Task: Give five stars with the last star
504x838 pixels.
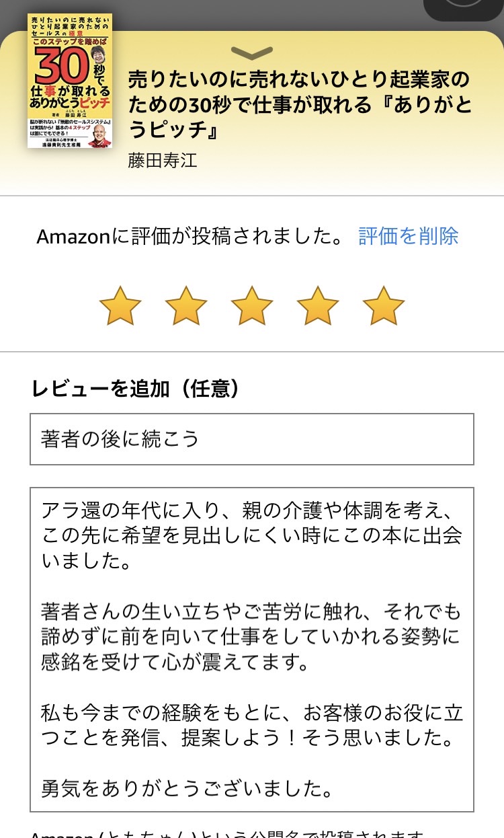Action: click(x=384, y=306)
